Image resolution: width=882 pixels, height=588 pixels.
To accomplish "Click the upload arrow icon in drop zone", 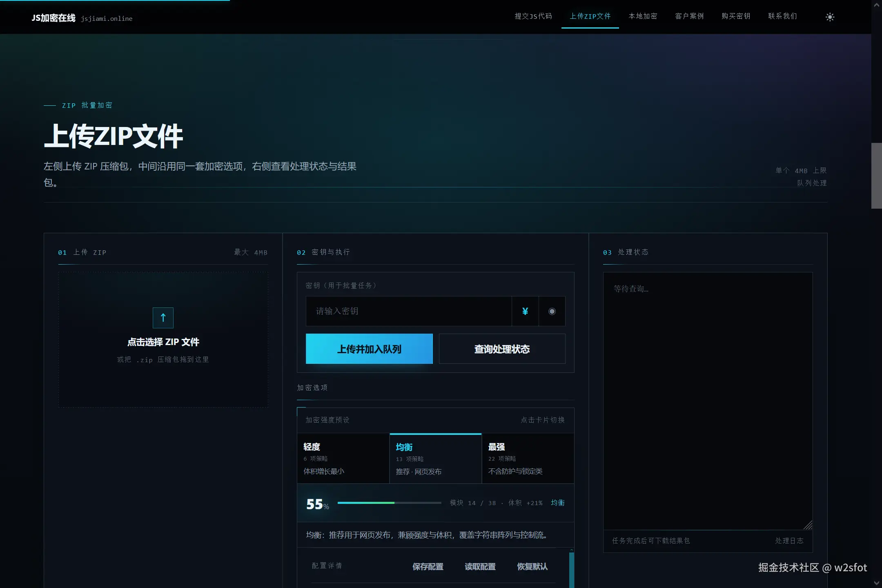I will point(163,318).
